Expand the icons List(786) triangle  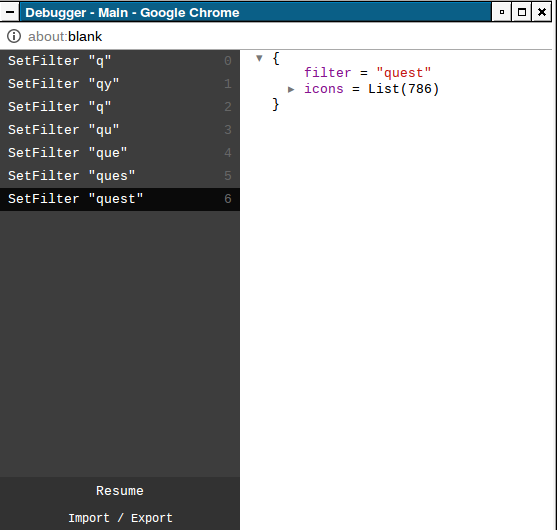291,89
